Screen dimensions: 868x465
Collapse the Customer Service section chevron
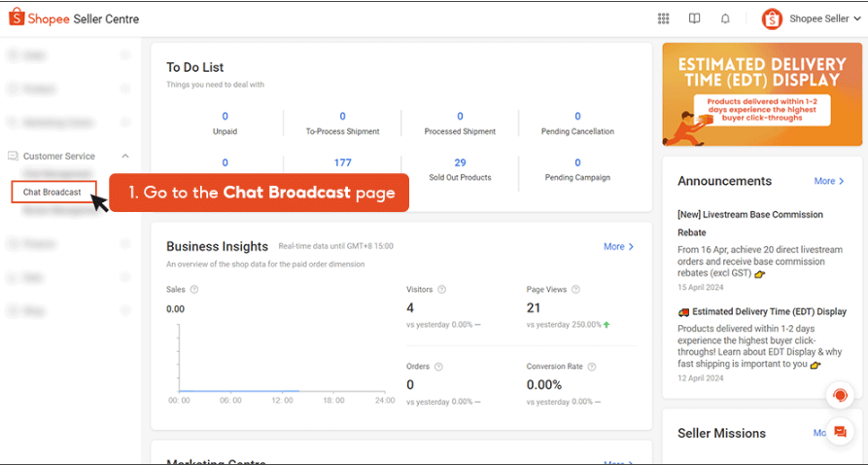125,157
